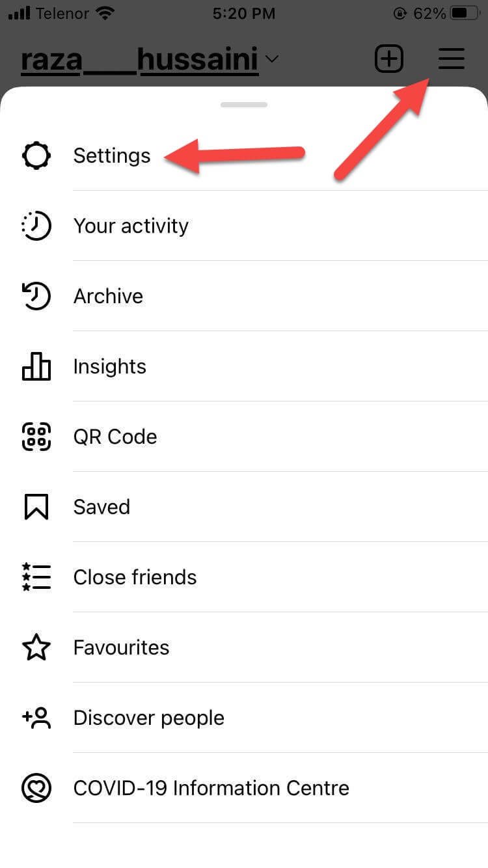488x868 pixels.
Task: Open the Settings menu entry
Action: pyautogui.click(x=112, y=156)
